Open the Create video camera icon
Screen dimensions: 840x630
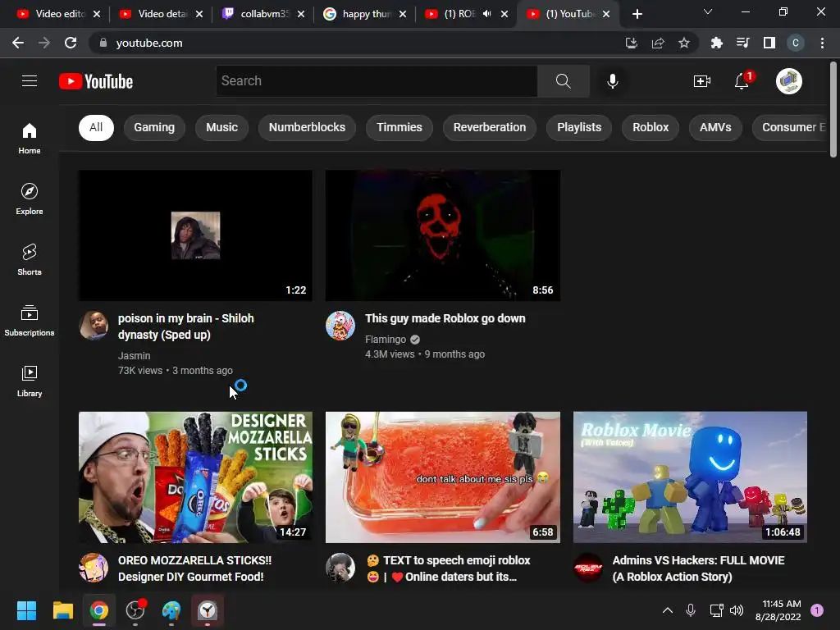point(702,81)
